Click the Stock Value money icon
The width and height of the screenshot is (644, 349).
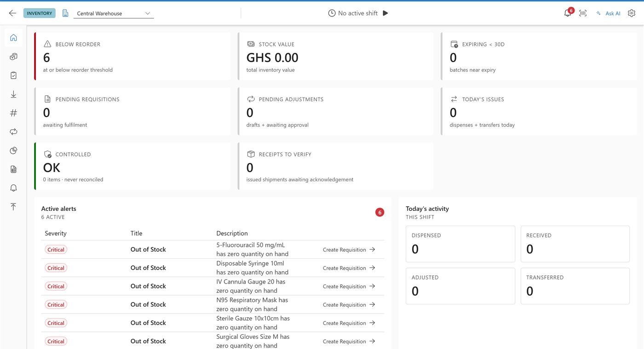pyautogui.click(x=251, y=44)
